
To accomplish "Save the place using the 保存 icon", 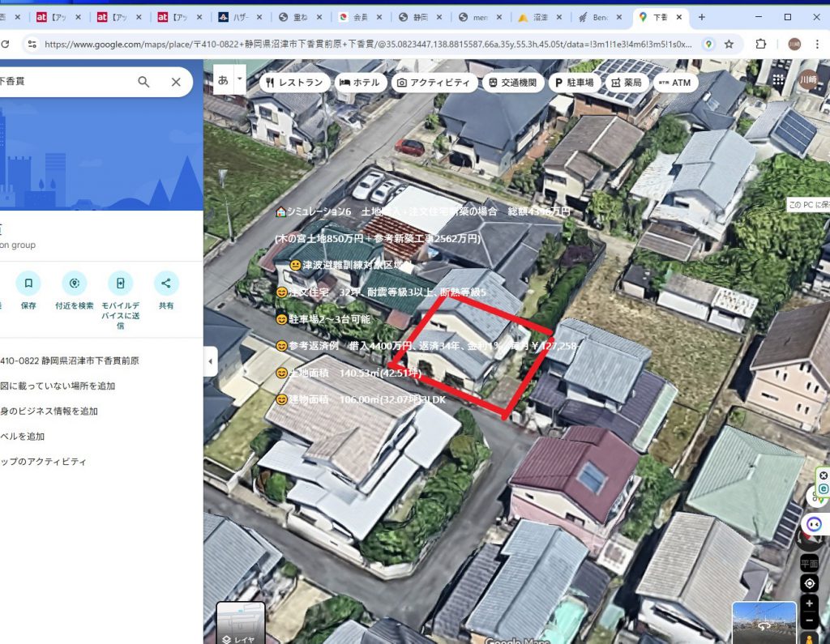I will [28, 283].
